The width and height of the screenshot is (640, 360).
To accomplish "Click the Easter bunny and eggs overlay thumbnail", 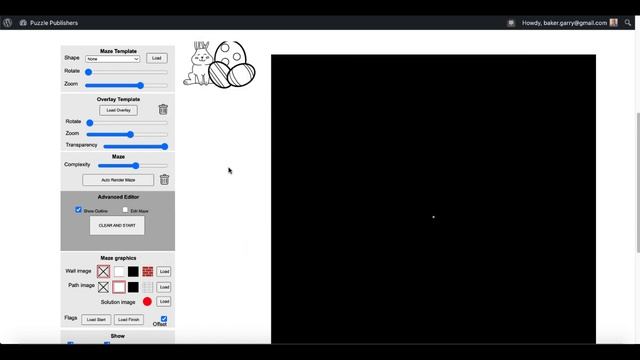I will pyautogui.click(x=219, y=64).
